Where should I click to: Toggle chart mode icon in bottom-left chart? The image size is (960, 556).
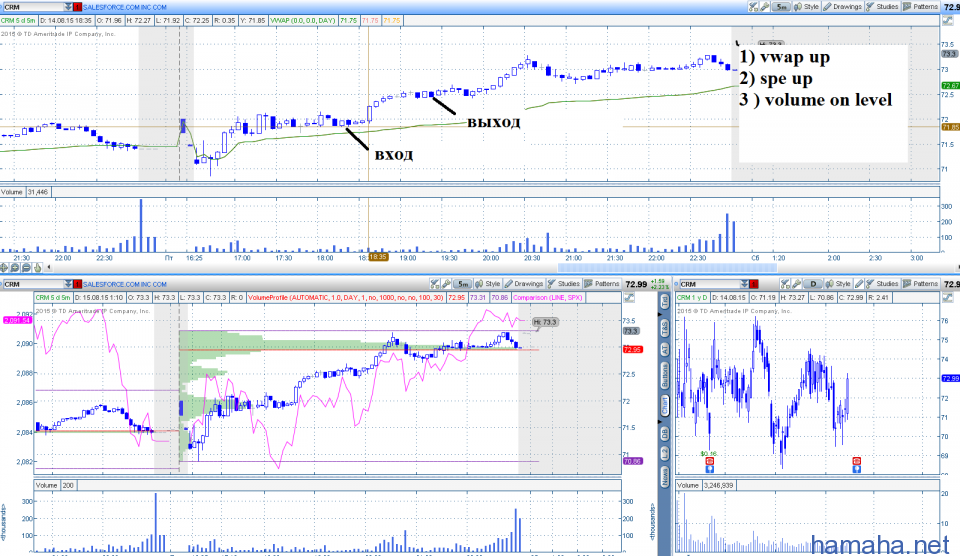point(629,298)
